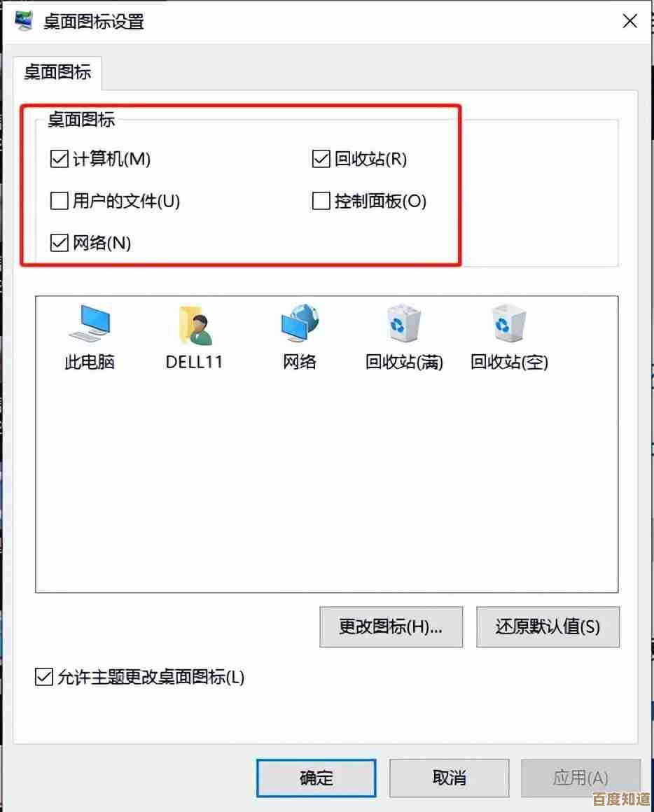Uncheck the 网络(N) checkbox
Image resolution: width=654 pixels, height=812 pixels.
(60, 242)
